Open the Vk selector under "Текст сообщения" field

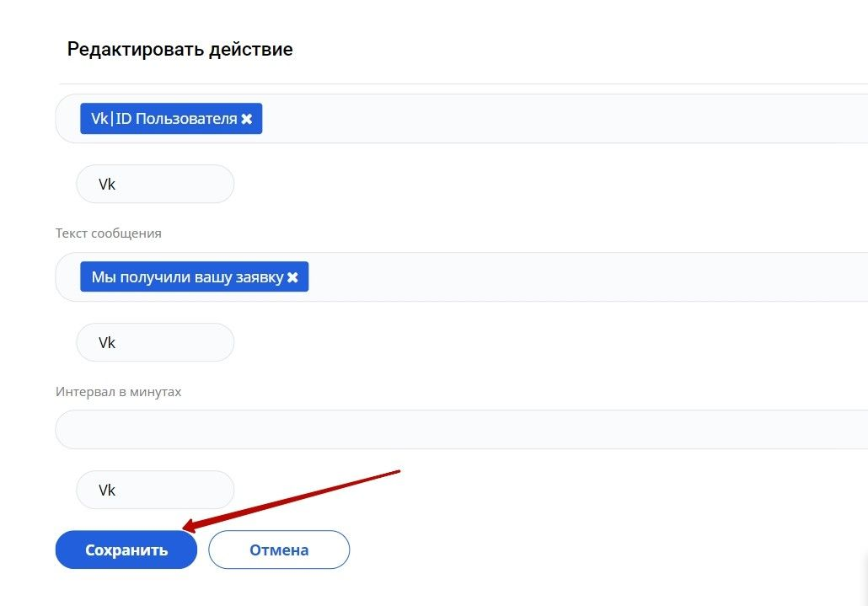155,342
